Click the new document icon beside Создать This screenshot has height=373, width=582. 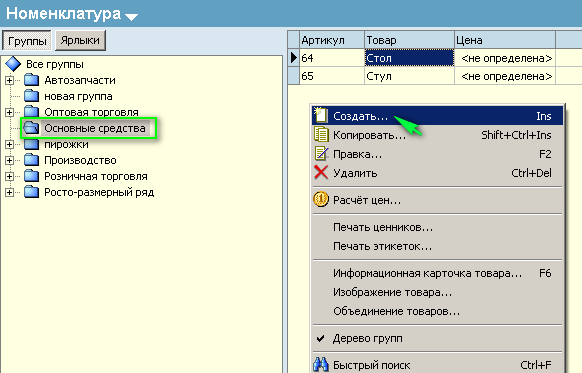(320, 115)
